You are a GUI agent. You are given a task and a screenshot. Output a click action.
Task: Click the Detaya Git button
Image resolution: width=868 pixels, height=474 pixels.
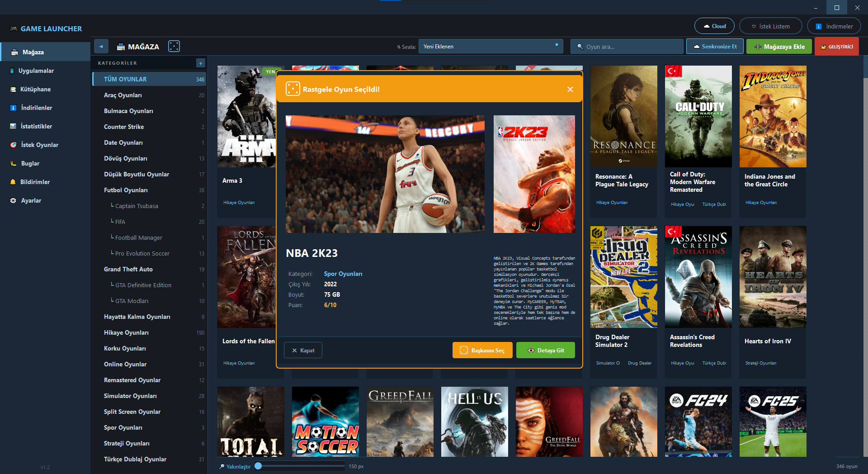pyautogui.click(x=546, y=350)
